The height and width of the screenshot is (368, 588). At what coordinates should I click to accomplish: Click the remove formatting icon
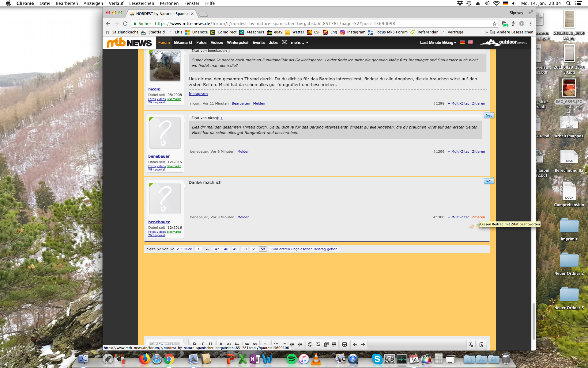point(471,345)
